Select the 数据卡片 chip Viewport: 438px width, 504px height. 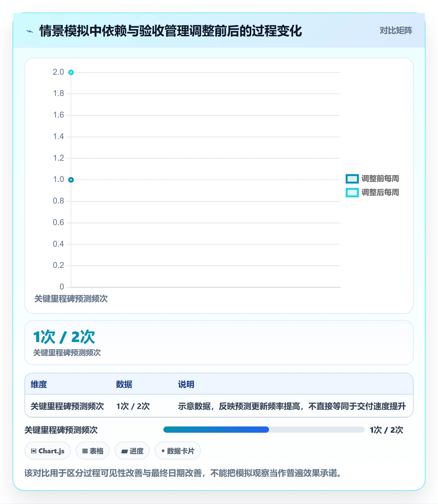[x=178, y=451]
